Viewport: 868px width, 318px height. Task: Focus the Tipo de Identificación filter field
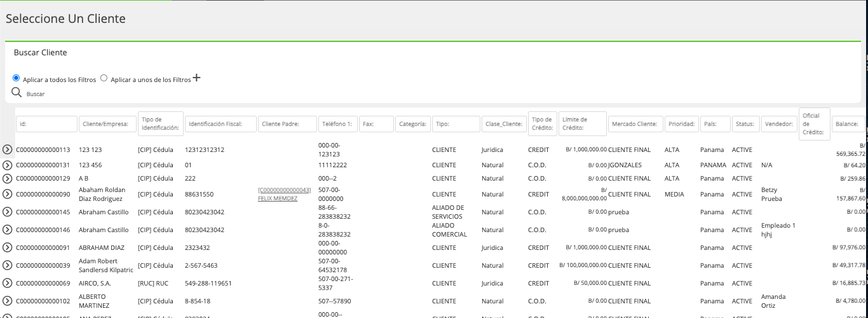point(161,124)
